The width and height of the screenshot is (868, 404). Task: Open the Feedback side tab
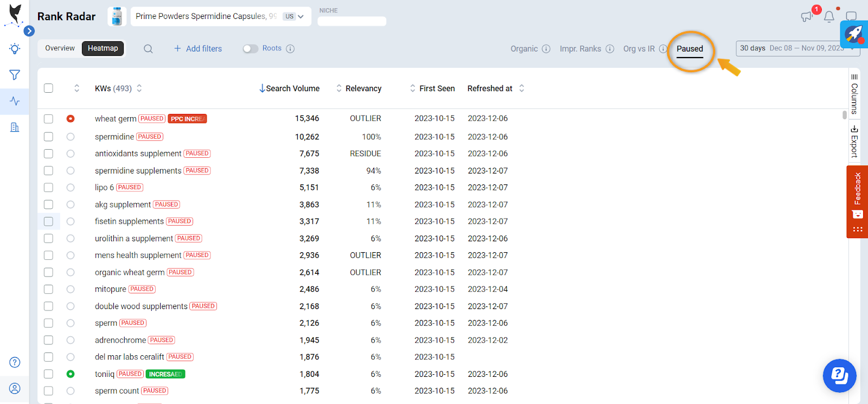857,202
